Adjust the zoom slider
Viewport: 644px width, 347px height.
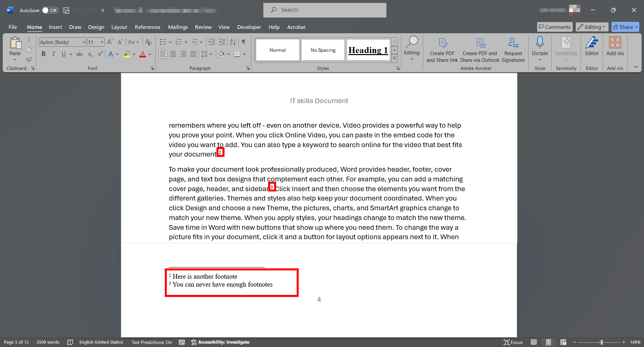tap(601, 342)
